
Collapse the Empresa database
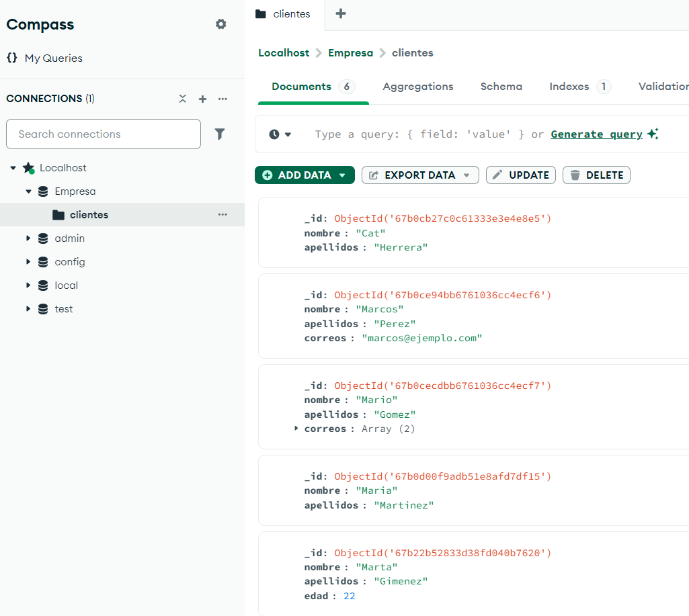click(x=28, y=191)
